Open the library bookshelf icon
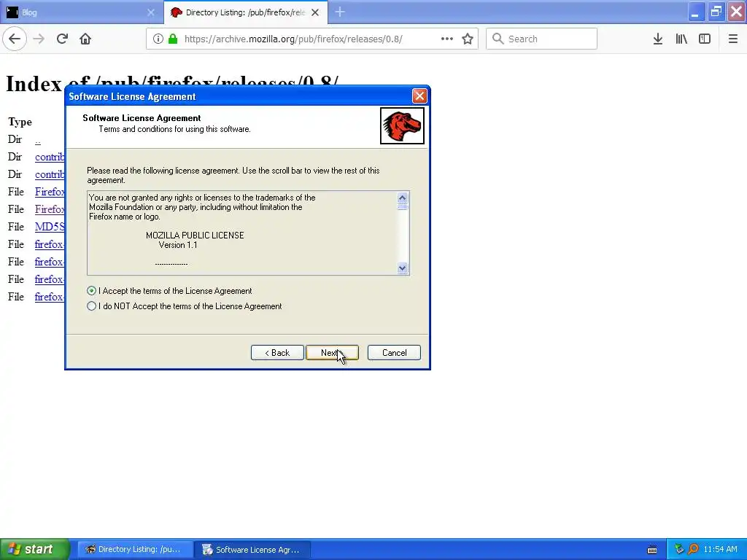The height and width of the screenshot is (560, 747). tap(681, 39)
